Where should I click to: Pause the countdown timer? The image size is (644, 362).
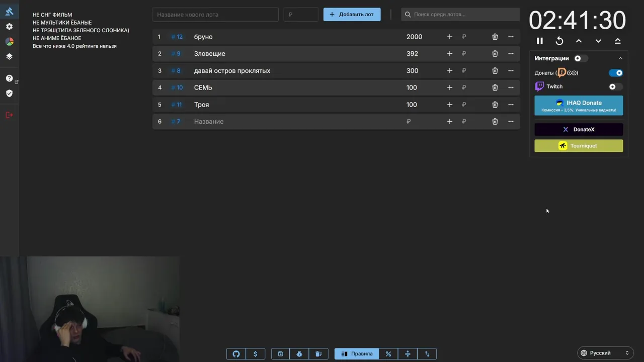click(x=540, y=41)
